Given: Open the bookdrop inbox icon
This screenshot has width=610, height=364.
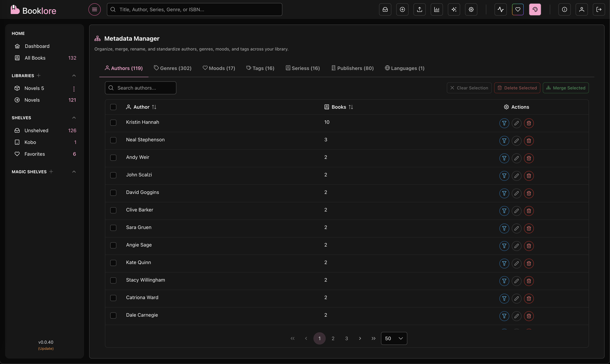Looking at the screenshot, I should click(385, 9).
